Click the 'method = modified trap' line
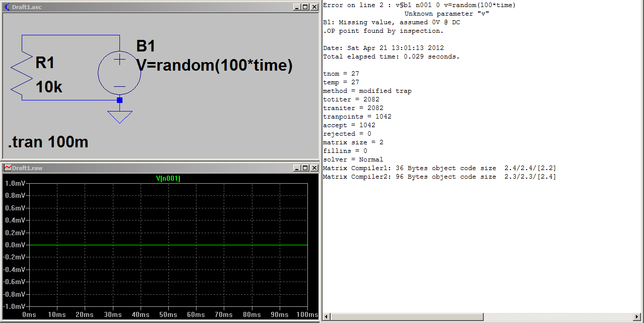 point(367,91)
